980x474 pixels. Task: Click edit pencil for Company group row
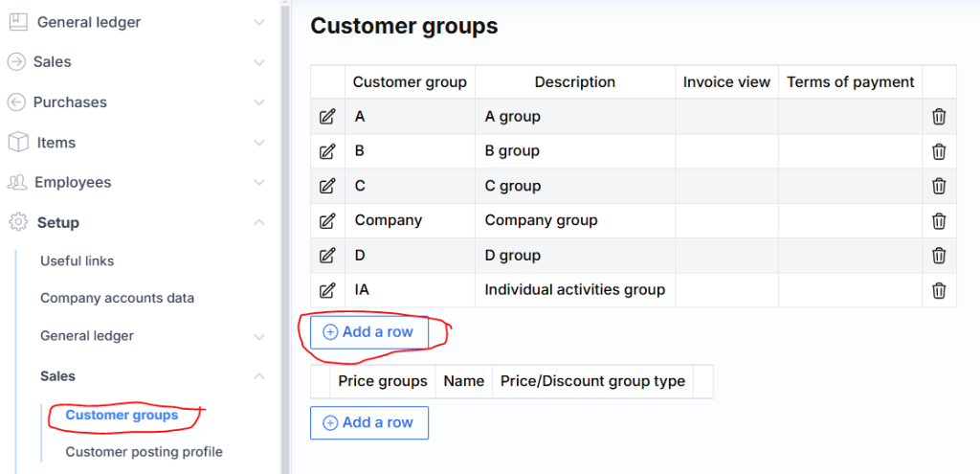tap(327, 221)
